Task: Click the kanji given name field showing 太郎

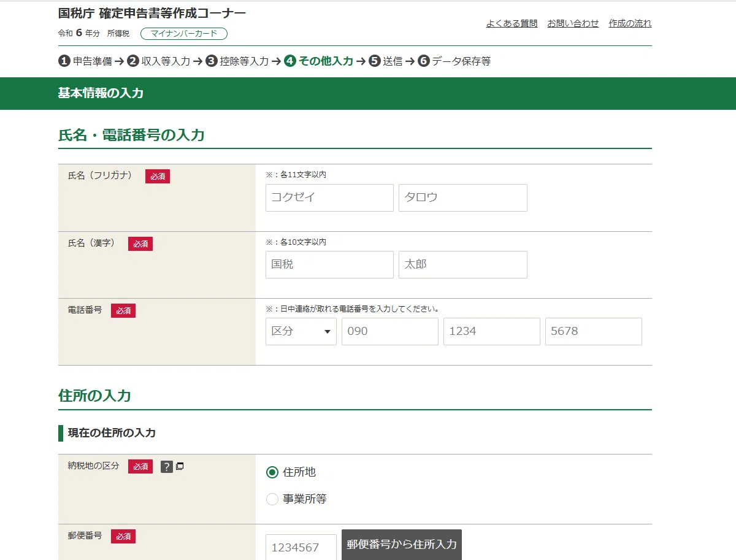Action: (463, 264)
